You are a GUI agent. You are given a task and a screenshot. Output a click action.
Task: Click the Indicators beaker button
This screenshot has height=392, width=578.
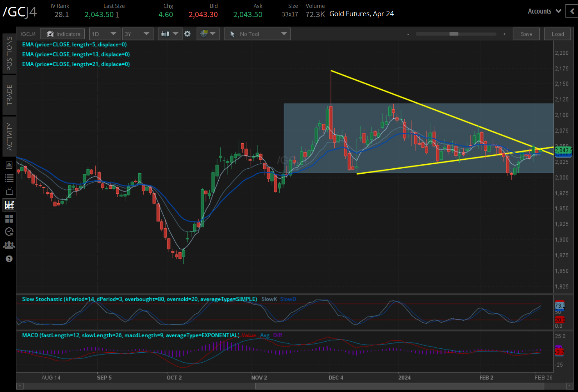(62, 34)
